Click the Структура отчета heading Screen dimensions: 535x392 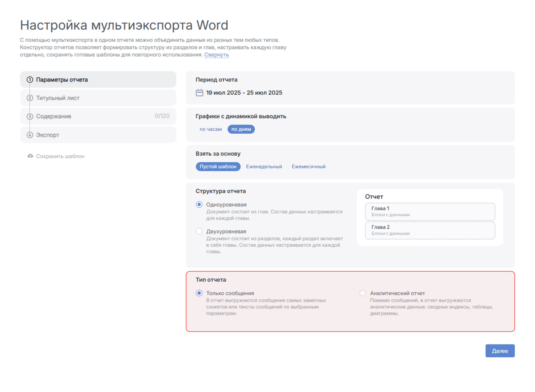[221, 191]
